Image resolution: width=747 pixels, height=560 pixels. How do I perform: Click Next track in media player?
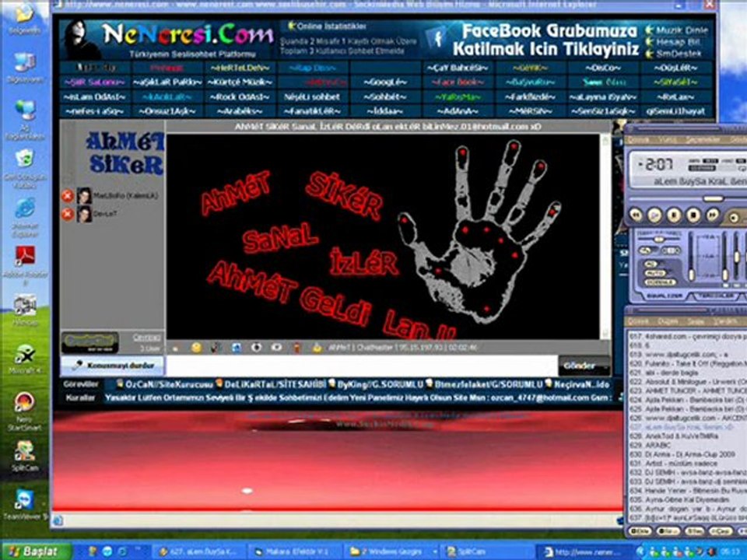[712, 215]
